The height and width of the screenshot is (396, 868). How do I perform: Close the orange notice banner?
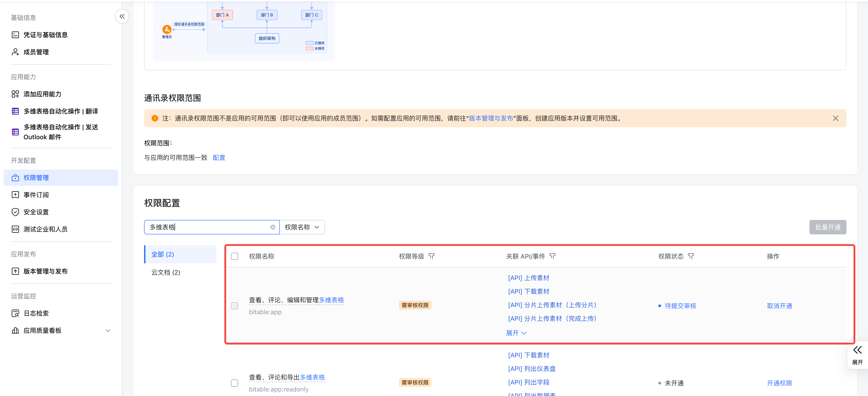(835, 118)
